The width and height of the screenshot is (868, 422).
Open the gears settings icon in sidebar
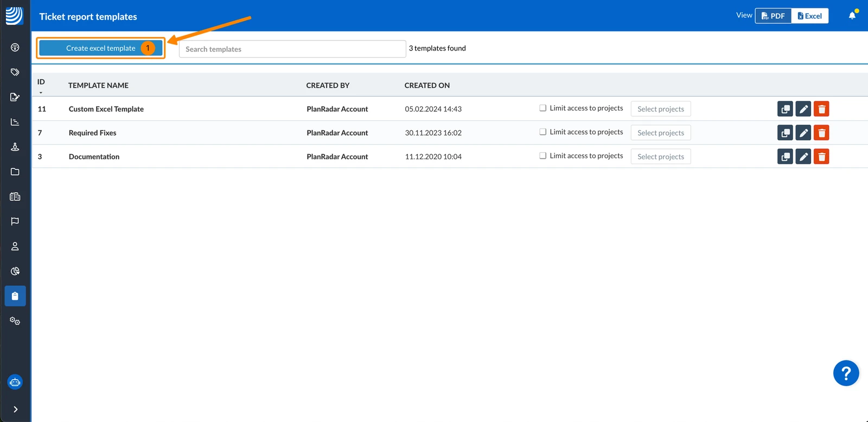[15, 321]
